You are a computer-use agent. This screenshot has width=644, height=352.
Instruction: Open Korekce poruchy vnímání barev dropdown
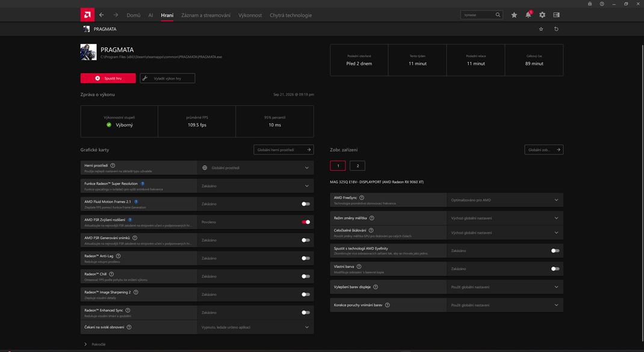pos(505,305)
